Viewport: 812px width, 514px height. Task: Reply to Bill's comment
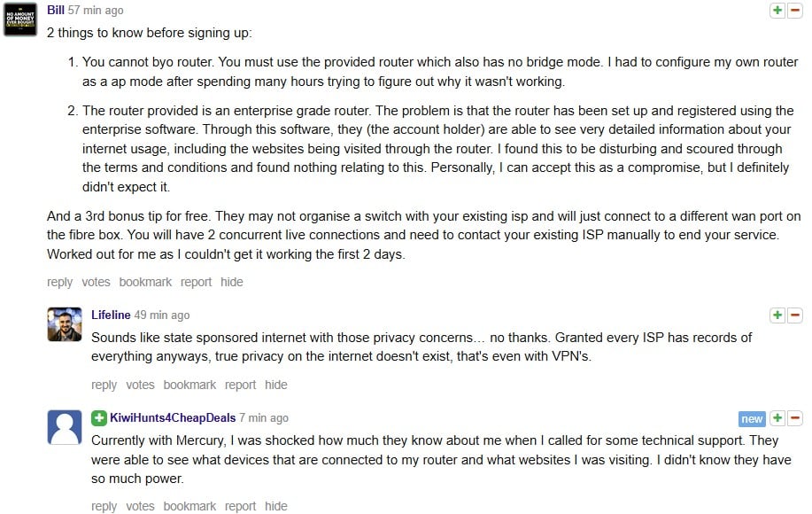pos(59,282)
